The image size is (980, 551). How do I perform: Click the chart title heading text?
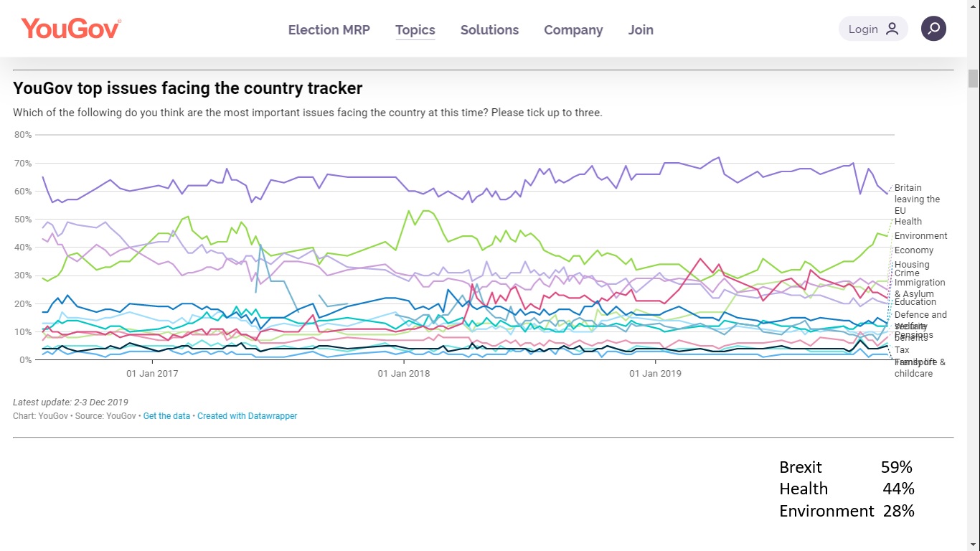point(188,88)
